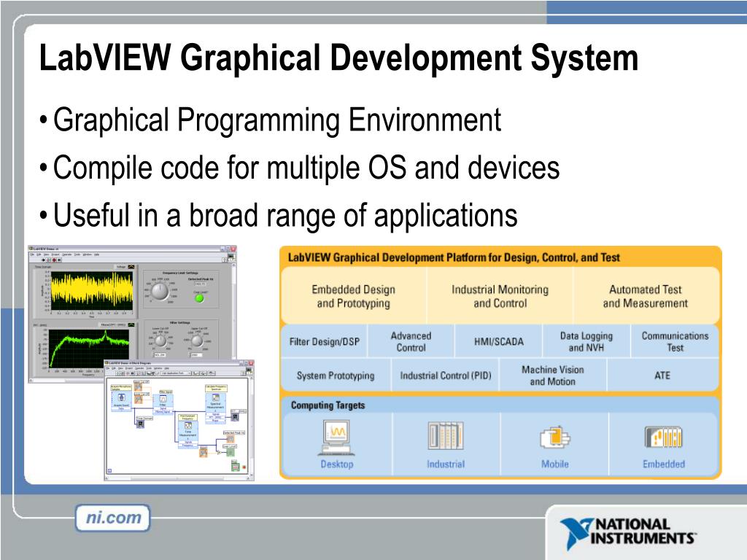The image size is (747, 560).
Task: Click the Useful in a broad range bullet
Action: click(285, 215)
